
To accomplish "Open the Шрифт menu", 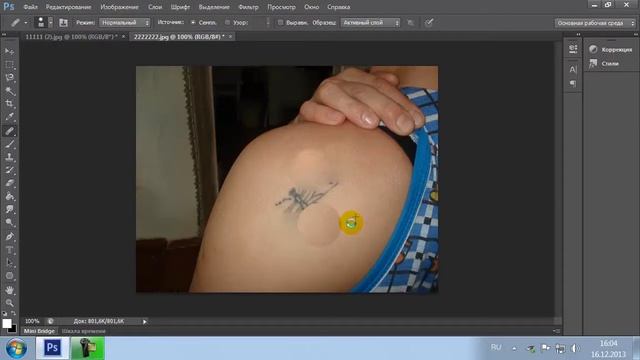I will 180,7.
